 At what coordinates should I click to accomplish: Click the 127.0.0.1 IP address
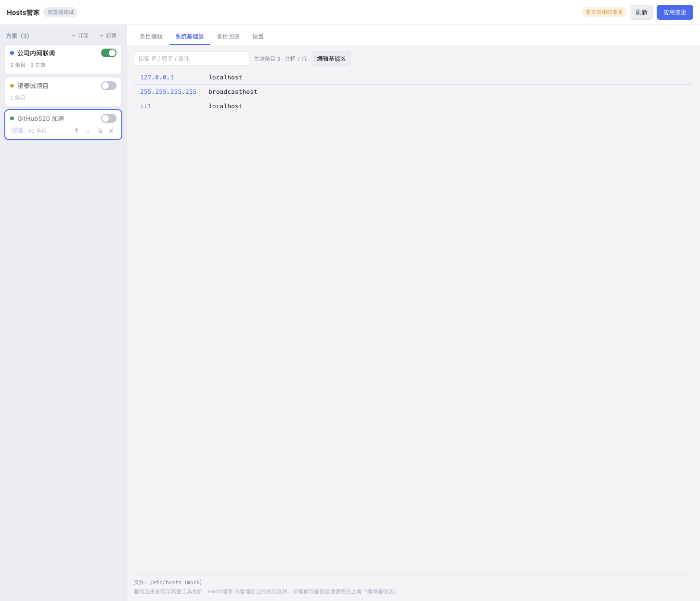[157, 77]
